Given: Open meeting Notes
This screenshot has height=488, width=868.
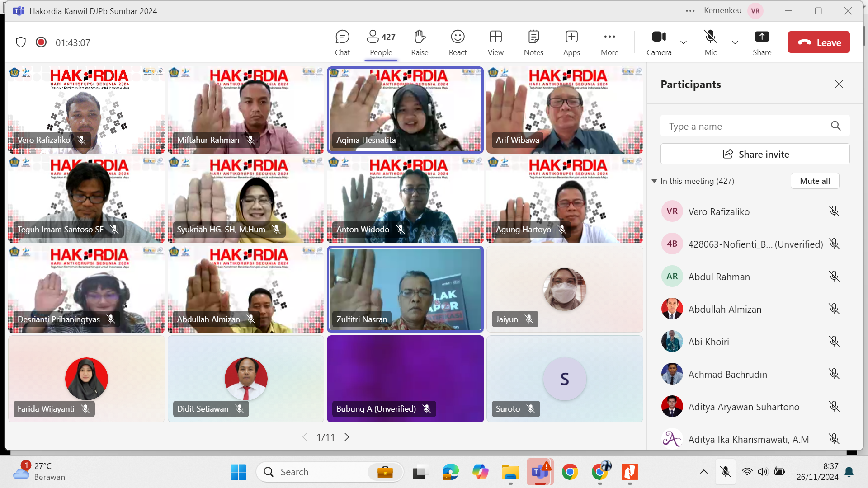Looking at the screenshot, I should 533,43.
